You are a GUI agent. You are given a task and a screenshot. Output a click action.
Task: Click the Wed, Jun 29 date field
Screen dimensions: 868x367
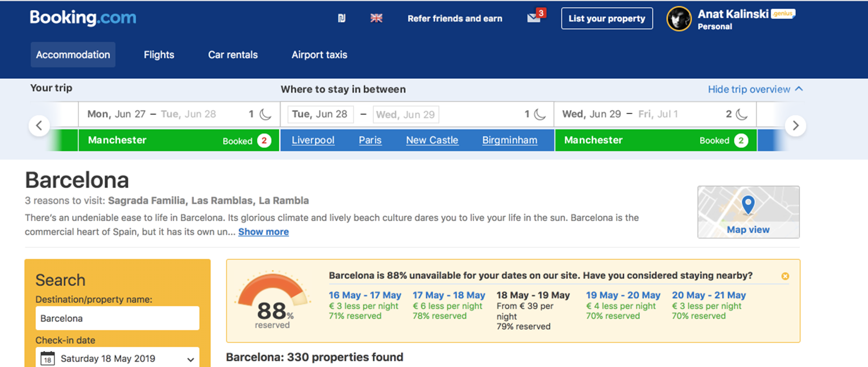point(405,115)
